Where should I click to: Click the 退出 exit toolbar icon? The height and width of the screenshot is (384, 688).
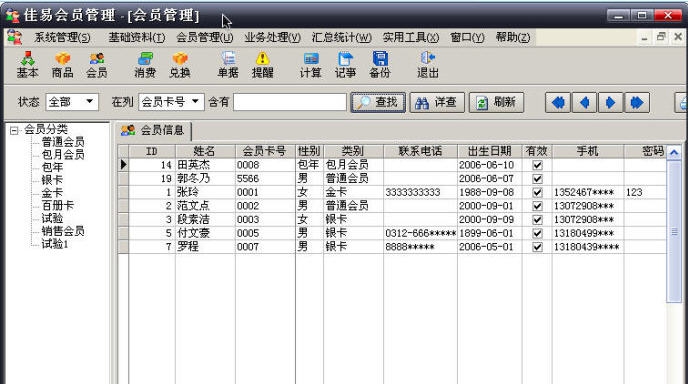point(428,65)
